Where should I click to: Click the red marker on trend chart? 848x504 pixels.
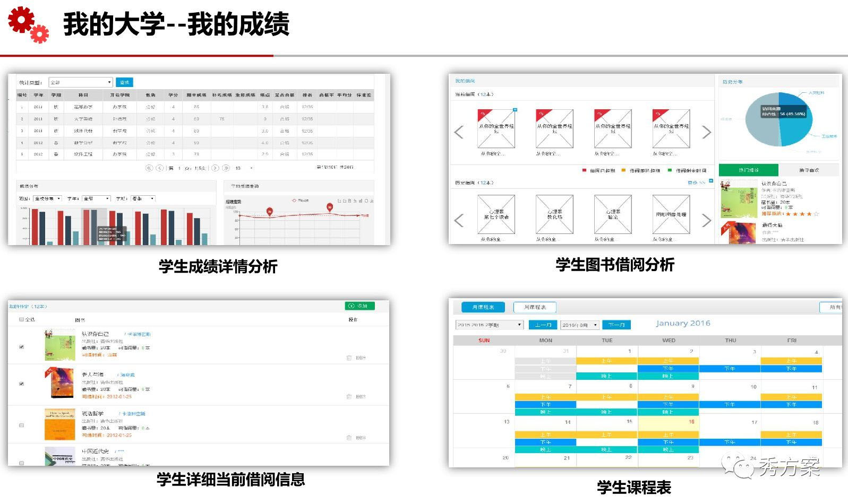[x=270, y=211]
